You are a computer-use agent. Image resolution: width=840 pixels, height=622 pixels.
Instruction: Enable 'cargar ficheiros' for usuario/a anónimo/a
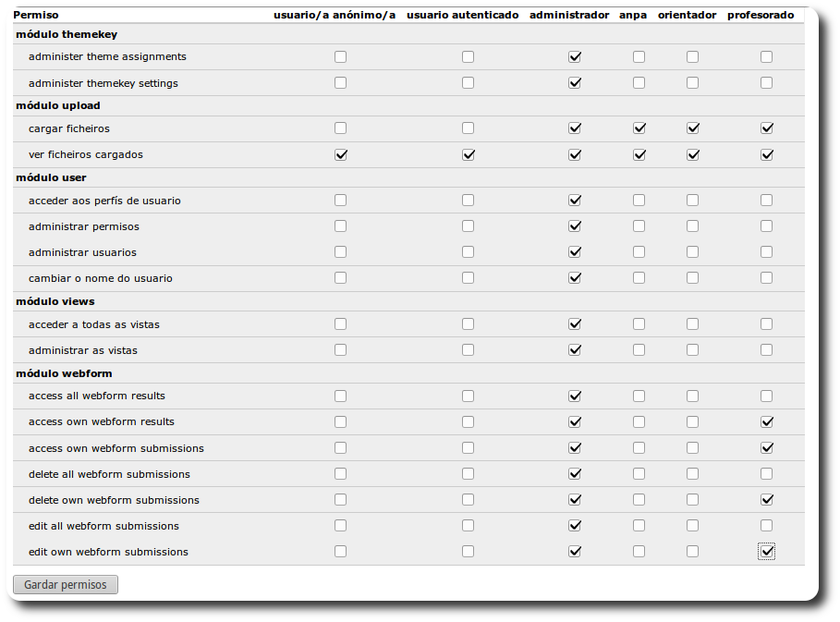340,128
